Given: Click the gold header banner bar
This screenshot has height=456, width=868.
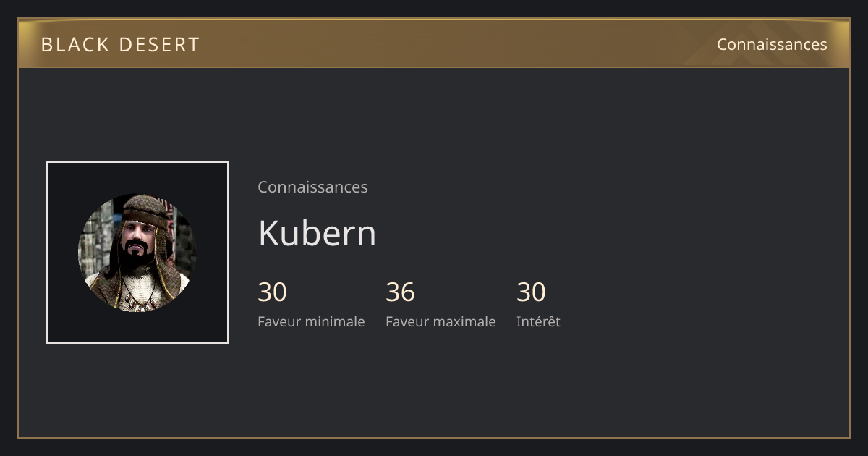Looking at the screenshot, I should click(x=434, y=43).
